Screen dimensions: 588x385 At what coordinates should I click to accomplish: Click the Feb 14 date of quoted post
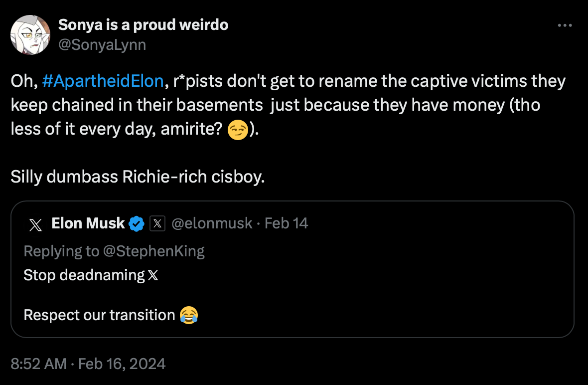(287, 223)
